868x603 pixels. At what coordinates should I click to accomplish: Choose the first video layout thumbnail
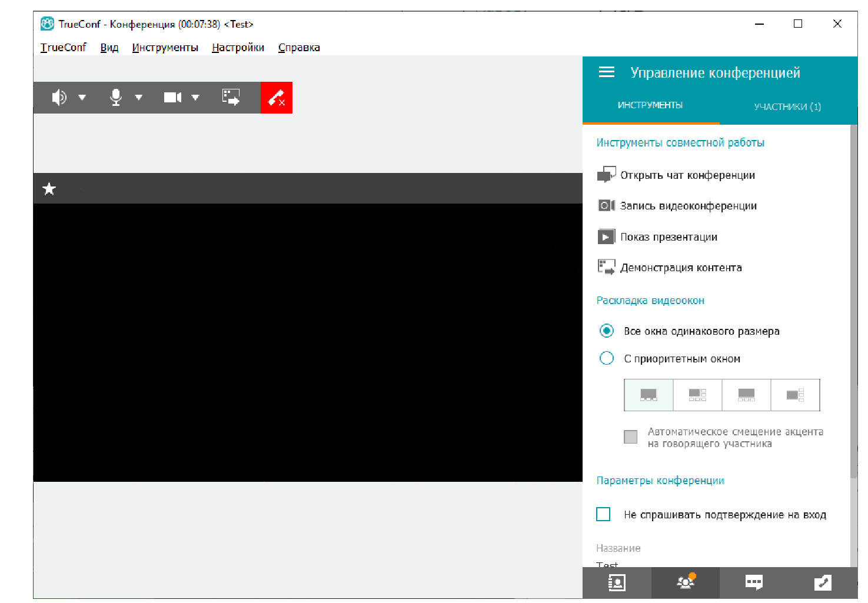pyautogui.click(x=648, y=395)
